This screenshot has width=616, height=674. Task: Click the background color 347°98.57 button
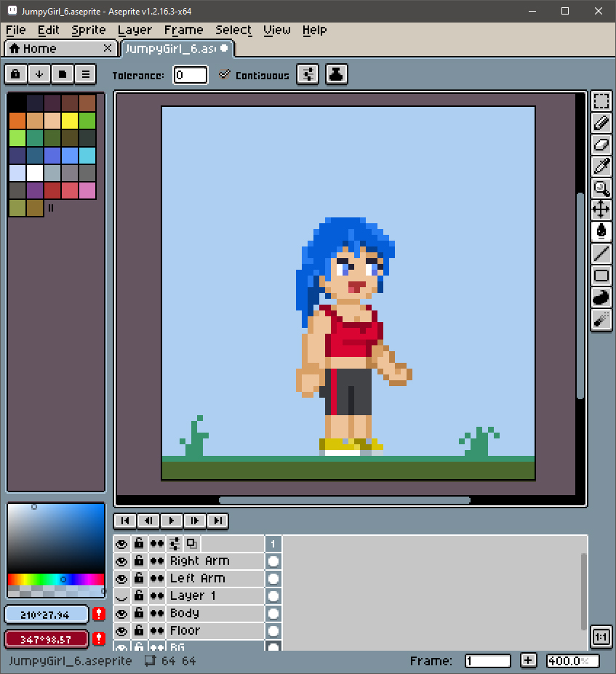[x=46, y=639]
